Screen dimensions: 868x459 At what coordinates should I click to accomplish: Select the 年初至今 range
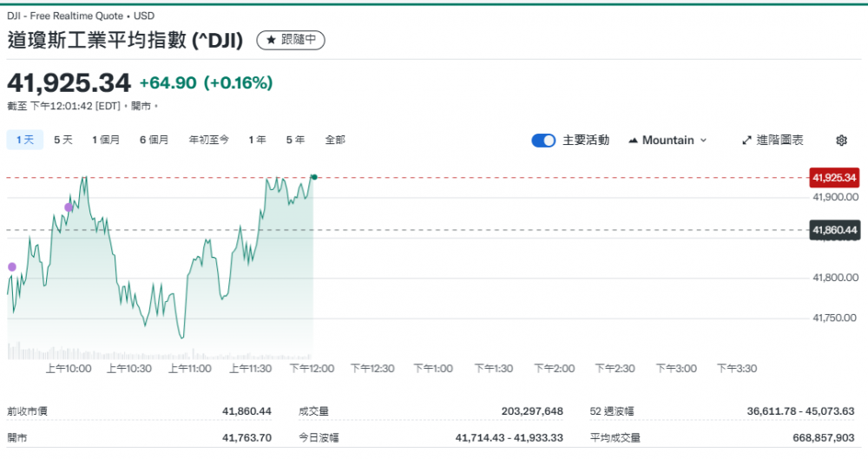tap(209, 140)
